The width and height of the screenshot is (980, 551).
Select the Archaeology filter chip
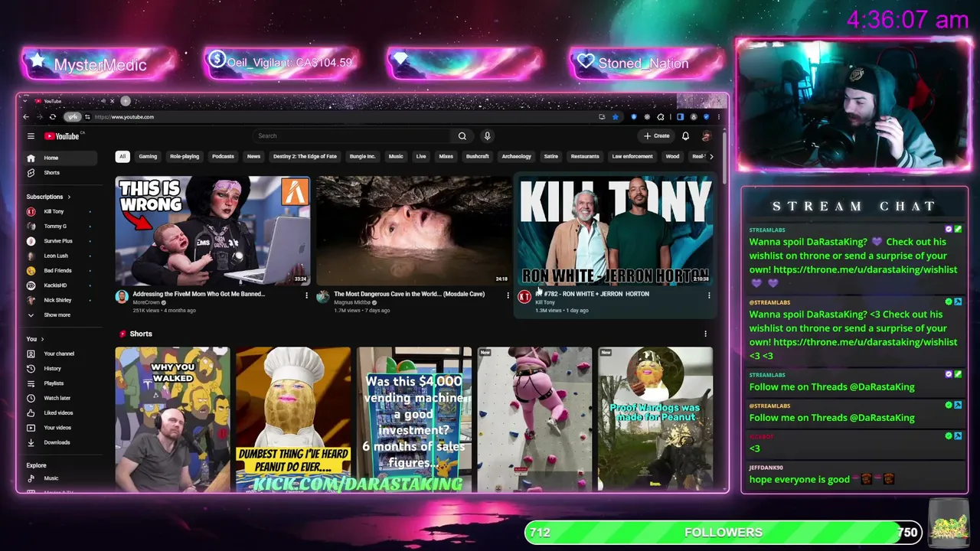tap(516, 156)
